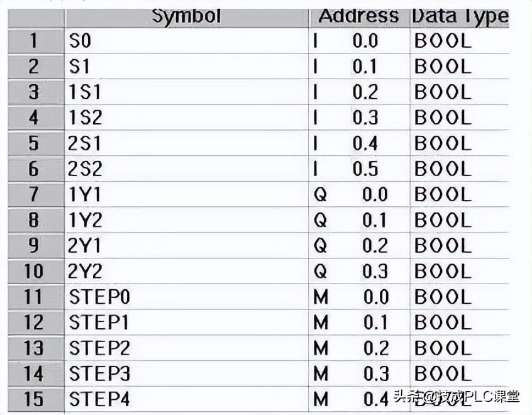Click the 1Y1 symbol cell
The height and width of the screenshot is (415, 532).
186,195
